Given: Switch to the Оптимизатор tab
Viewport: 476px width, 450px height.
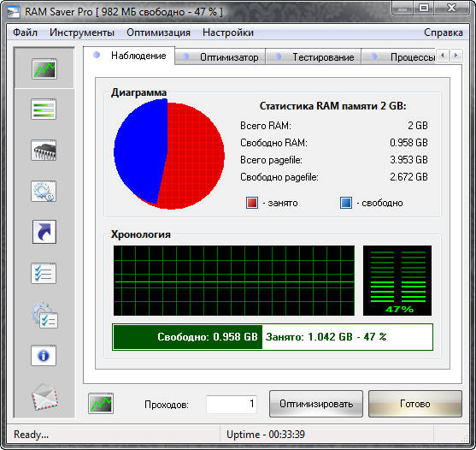Looking at the screenshot, I should [x=220, y=56].
